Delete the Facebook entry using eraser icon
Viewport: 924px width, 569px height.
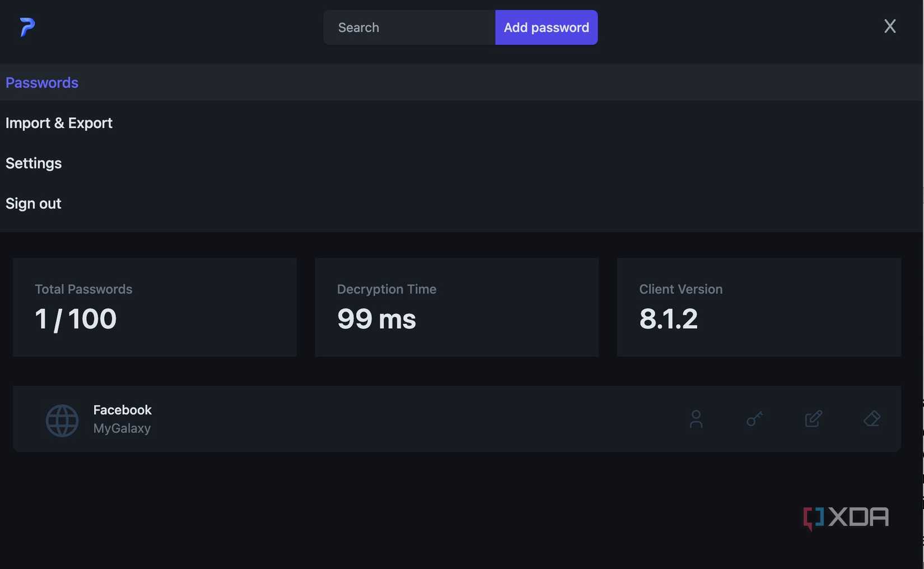point(872,419)
